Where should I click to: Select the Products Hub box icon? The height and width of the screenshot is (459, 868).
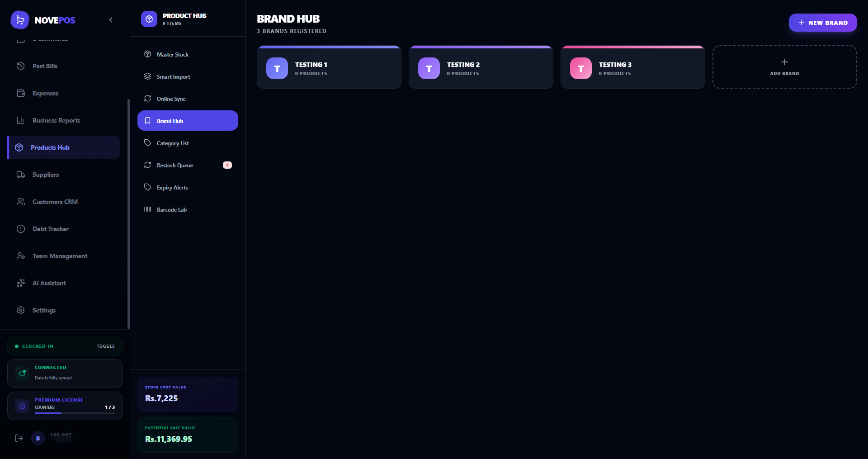pos(19,147)
